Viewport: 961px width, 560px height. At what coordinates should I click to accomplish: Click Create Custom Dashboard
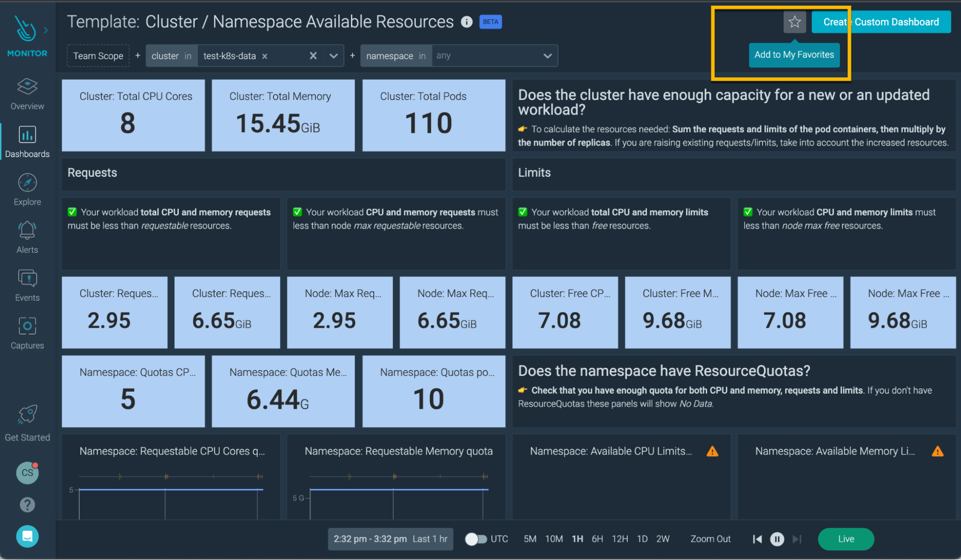pyautogui.click(x=881, y=22)
